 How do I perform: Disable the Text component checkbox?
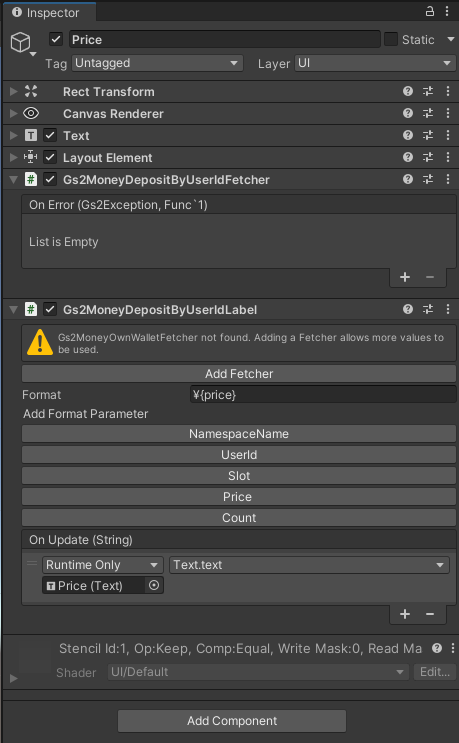[x=50, y=135]
